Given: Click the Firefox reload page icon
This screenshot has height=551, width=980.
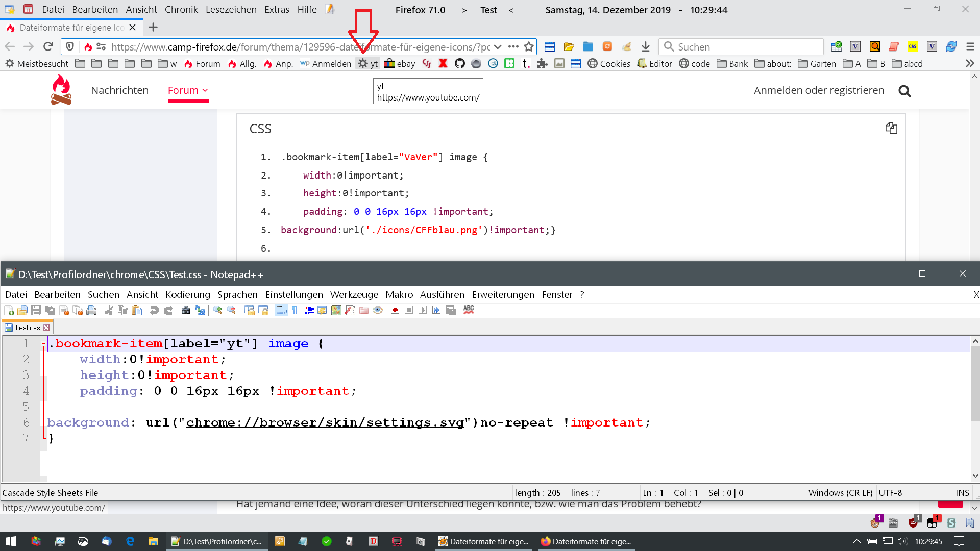Looking at the screenshot, I should point(48,47).
